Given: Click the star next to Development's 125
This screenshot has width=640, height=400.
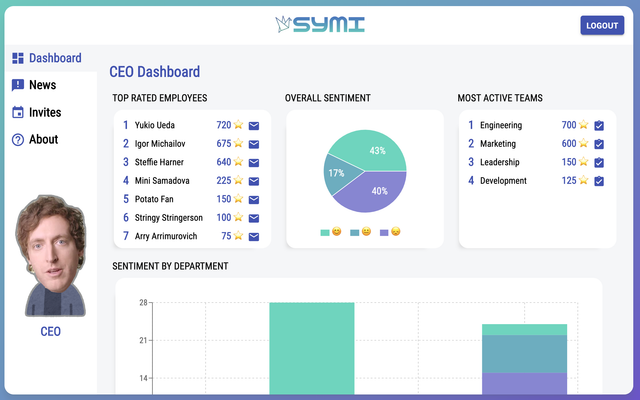Looking at the screenshot, I should click(x=584, y=180).
